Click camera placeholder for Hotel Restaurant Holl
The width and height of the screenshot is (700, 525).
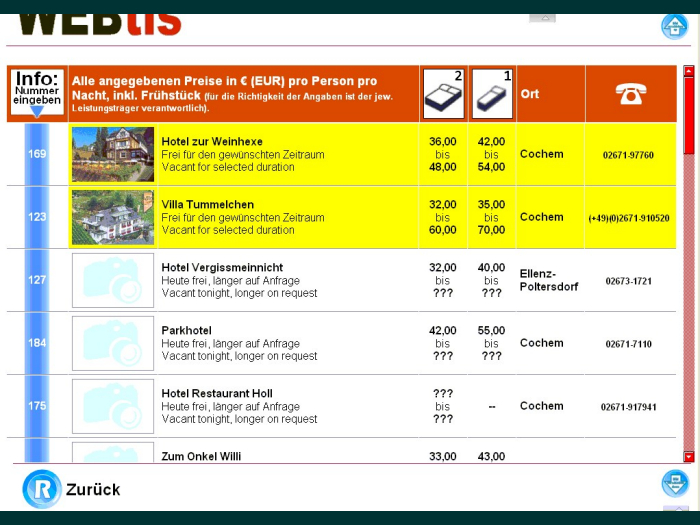tap(113, 406)
